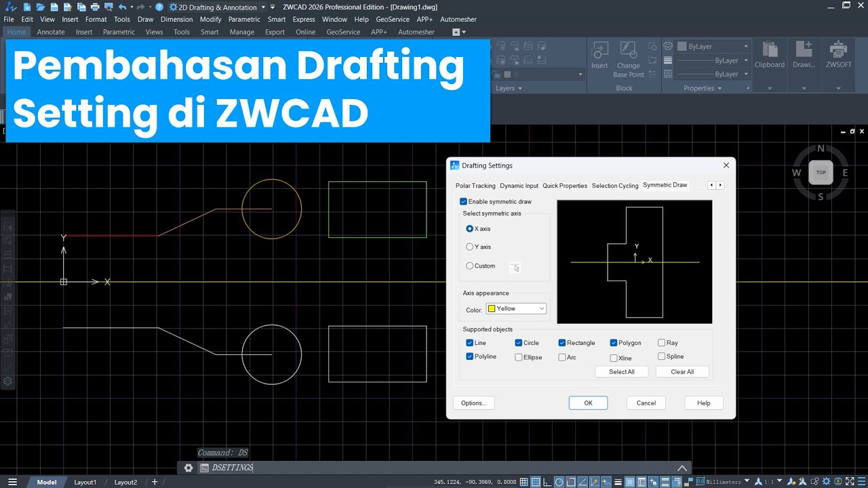Switch to the Polar Tracking tab

(x=475, y=186)
